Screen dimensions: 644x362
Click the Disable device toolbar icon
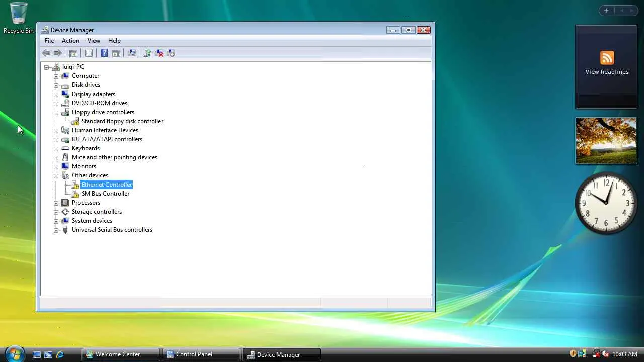(171, 53)
